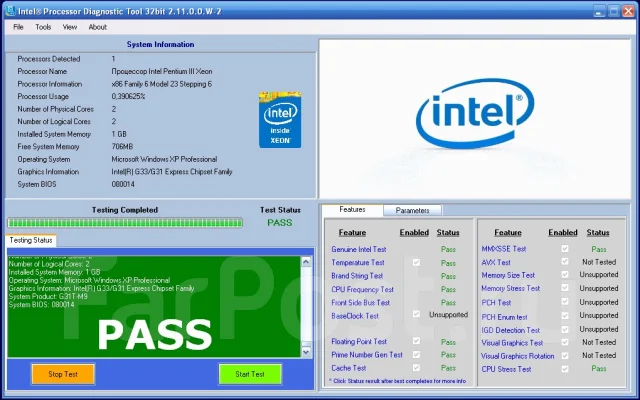Toggle PCH Enum test enabled checkbox
The width and height of the screenshot is (640, 400).
tap(565, 316)
